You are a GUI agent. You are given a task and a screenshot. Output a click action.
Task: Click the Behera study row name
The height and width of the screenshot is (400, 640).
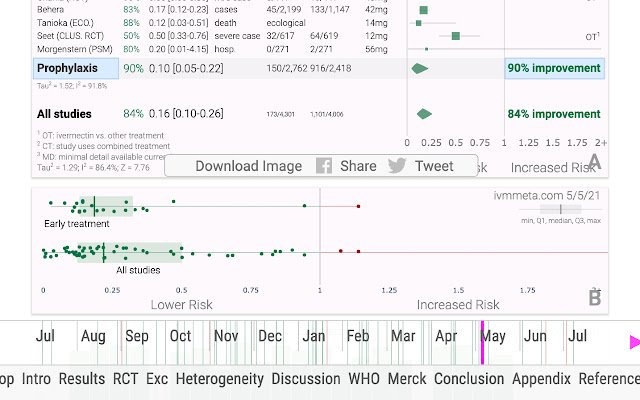pos(50,9)
